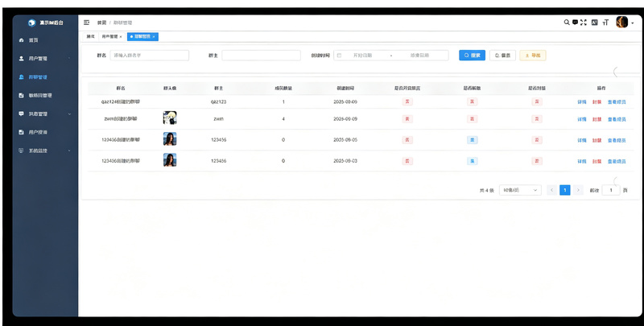Click the blue disbanded tag in 2025-09-05 row

[472, 140]
